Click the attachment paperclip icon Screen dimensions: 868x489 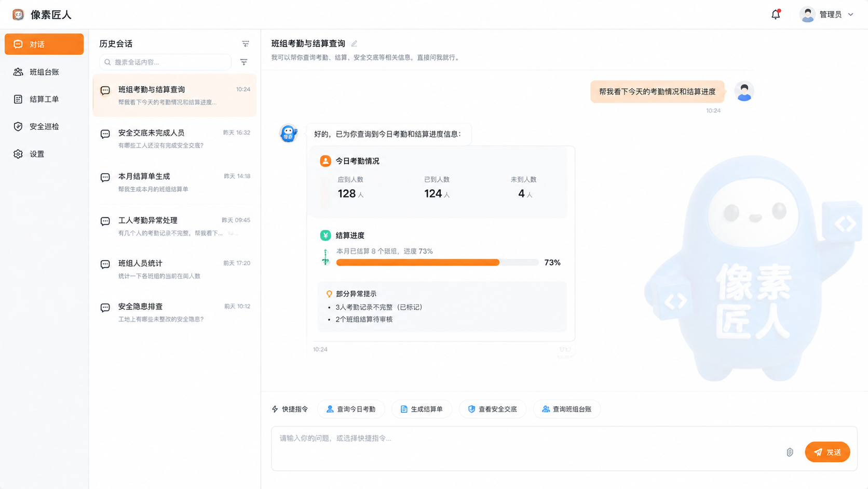pyautogui.click(x=790, y=452)
